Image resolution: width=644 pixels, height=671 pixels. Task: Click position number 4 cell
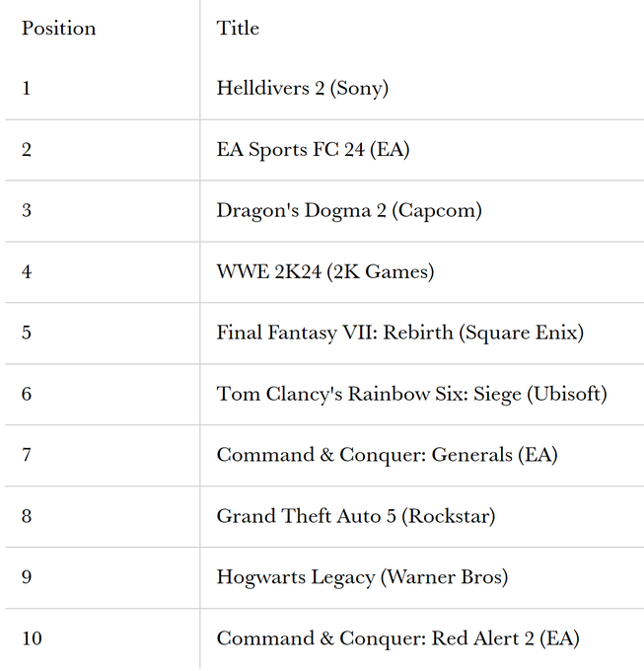pos(27,271)
